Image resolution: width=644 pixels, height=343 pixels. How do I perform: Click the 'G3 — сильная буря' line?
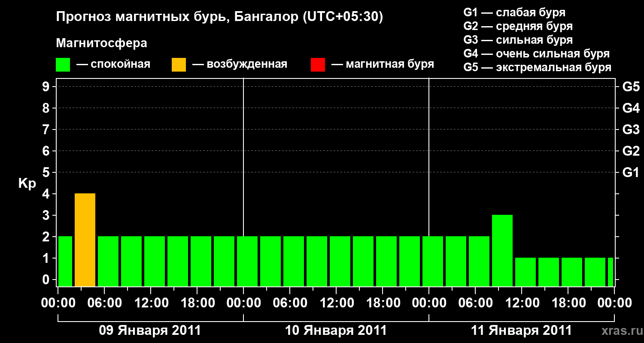tap(518, 40)
